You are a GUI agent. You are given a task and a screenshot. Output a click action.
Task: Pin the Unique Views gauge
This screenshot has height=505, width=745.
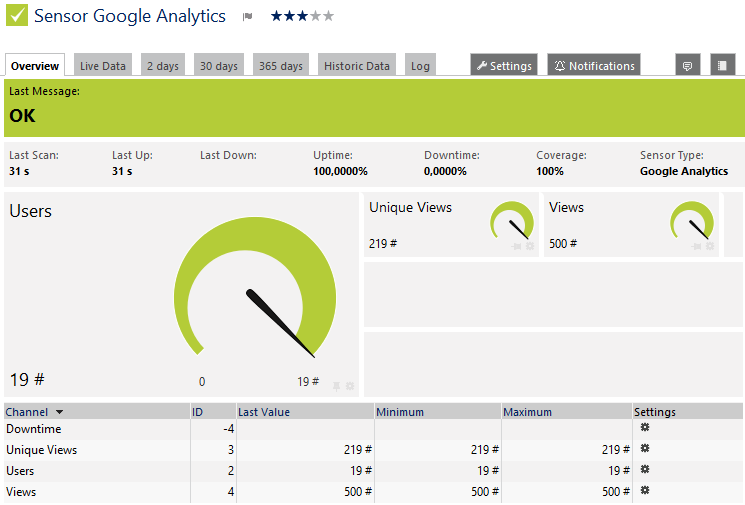(516, 246)
